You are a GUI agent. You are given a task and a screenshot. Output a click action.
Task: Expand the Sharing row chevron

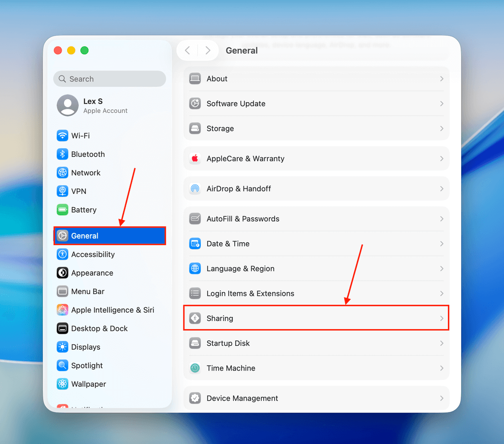441,318
